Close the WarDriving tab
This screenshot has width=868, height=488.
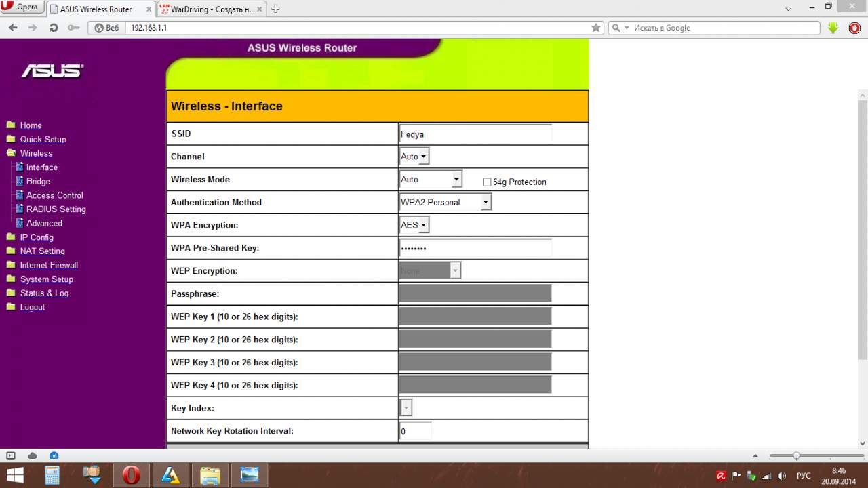coord(260,9)
